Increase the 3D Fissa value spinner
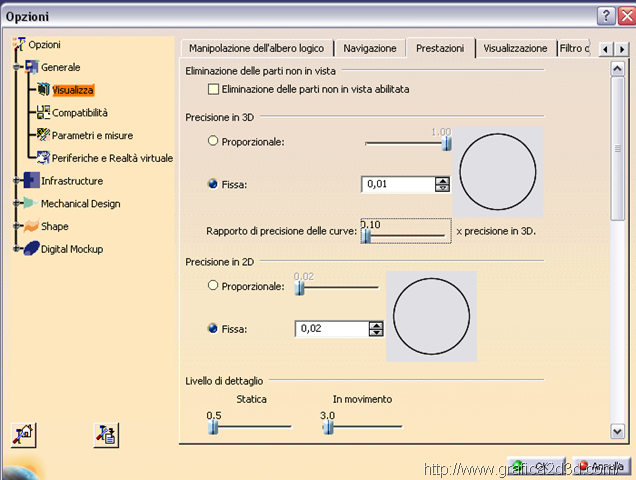This screenshot has width=636, height=480. 441,180
